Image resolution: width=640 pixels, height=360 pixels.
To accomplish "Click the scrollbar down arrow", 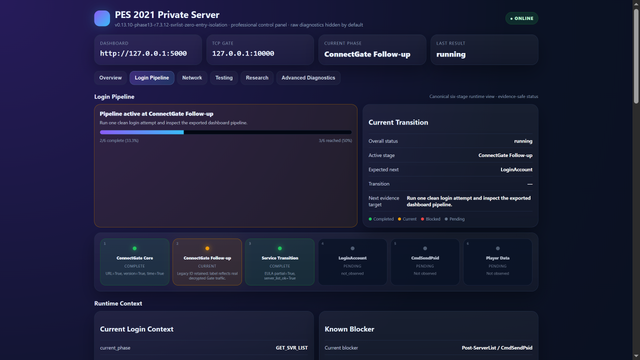I will 636,356.
